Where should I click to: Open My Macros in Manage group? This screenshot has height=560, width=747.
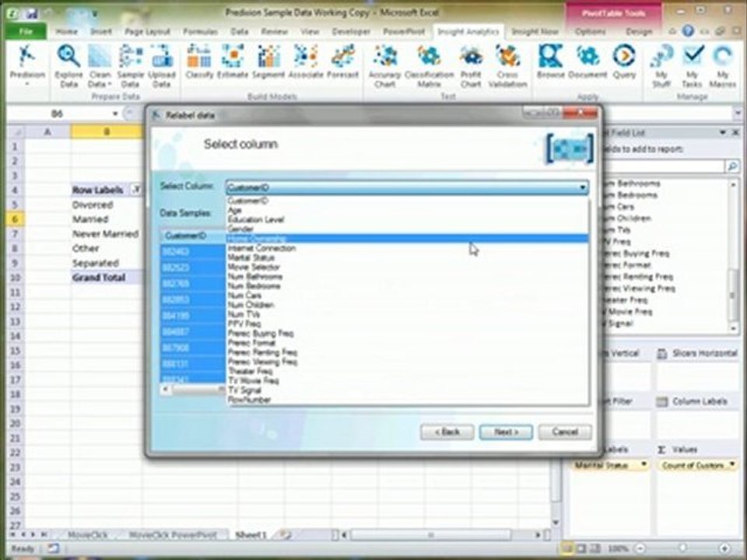[x=723, y=65]
